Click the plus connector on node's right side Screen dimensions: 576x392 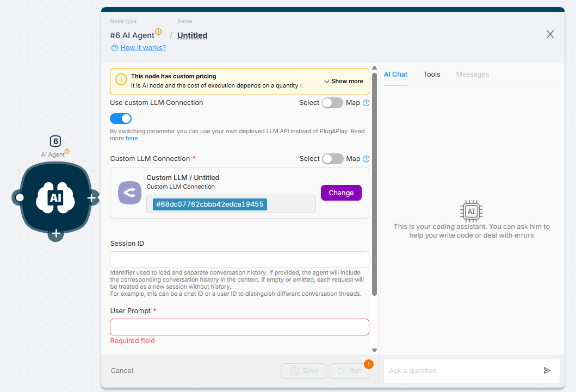click(x=91, y=198)
